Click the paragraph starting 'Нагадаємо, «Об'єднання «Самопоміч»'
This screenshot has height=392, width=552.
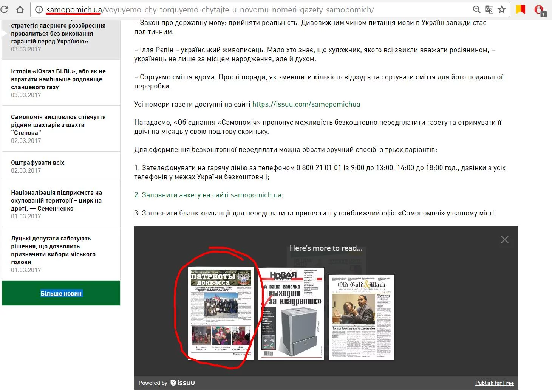click(x=318, y=127)
